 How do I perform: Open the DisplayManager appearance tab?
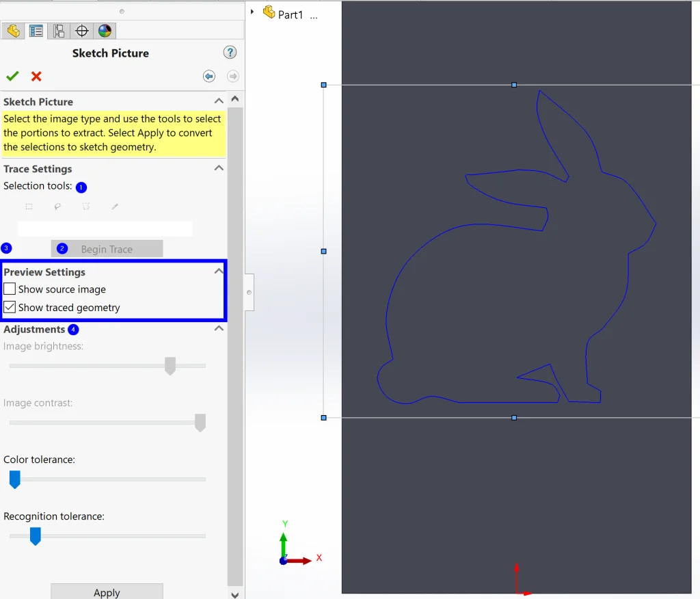pyautogui.click(x=105, y=31)
